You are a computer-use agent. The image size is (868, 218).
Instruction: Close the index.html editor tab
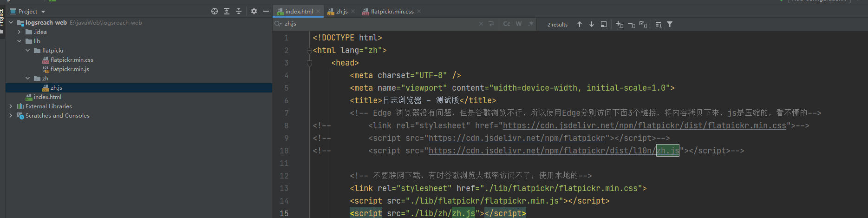pyautogui.click(x=318, y=11)
